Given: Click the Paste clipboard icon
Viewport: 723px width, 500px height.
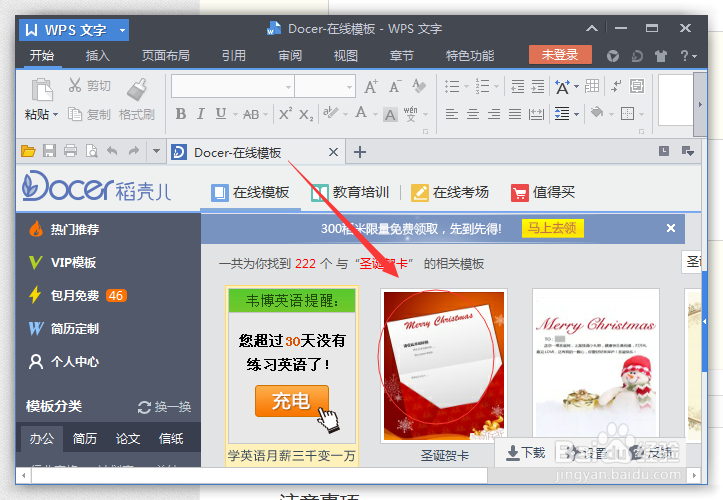Looking at the screenshot, I should [x=42, y=89].
